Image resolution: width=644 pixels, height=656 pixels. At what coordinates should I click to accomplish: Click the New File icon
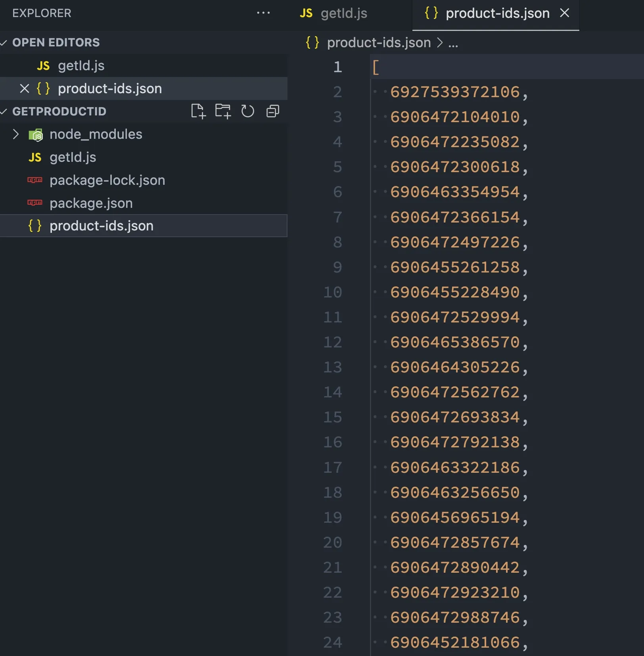pos(198,111)
